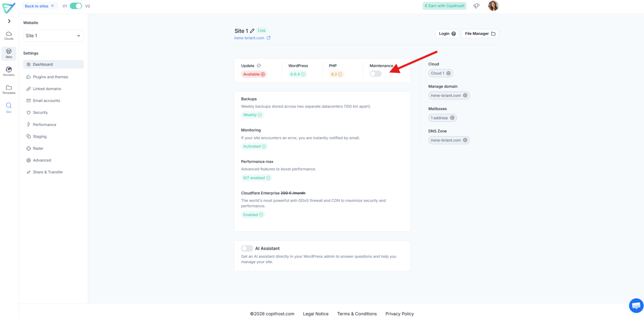Viewport: 644px width, 317px height.
Task: Click the Update refresh icon
Action: [259, 66]
